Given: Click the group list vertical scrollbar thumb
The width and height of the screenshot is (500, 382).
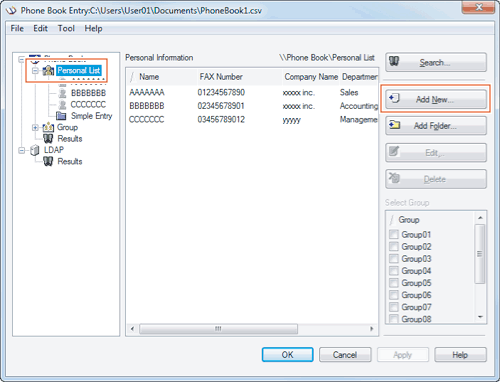Looking at the screenshot, I should coord(480,254).
